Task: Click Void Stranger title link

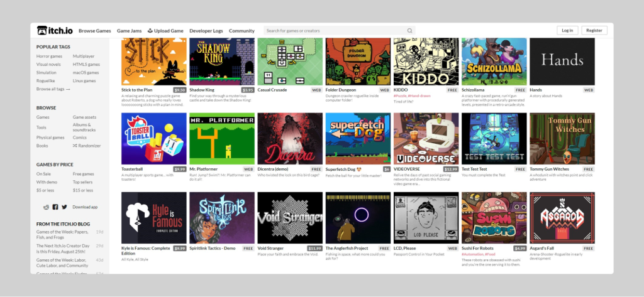Action: (x=270, y=249)
